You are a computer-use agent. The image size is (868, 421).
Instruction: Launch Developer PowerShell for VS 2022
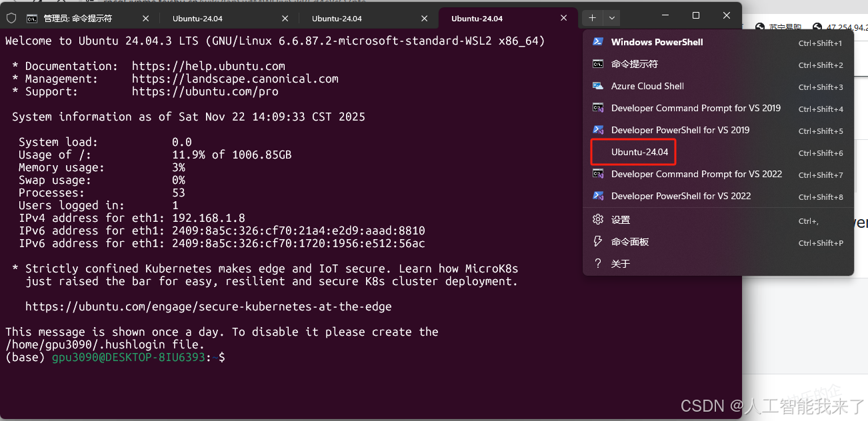(x=718, y=196)
